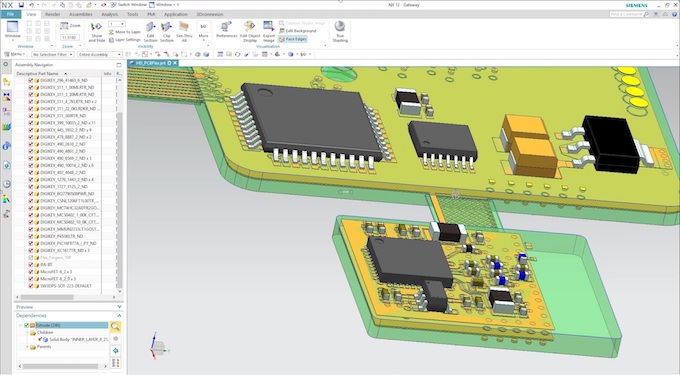Viewport: 680px width, 375px height.
Task: Click the Edit Background button
Action: tap(298, 31)
